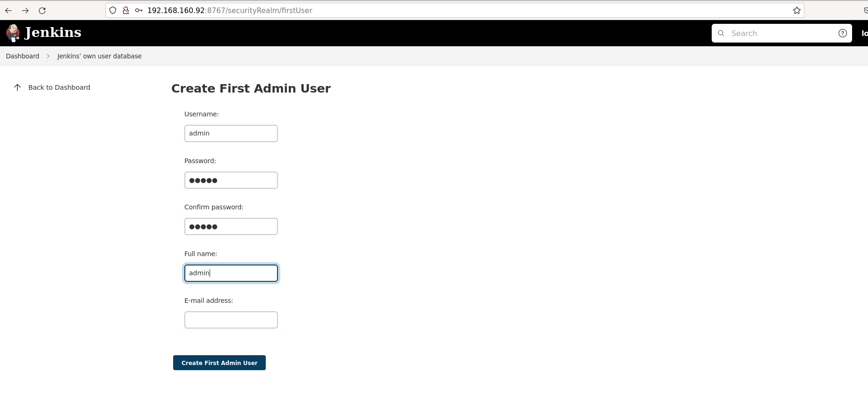Focus the Username field
Viewport: 868px width, 394px height.
[231, 133]
